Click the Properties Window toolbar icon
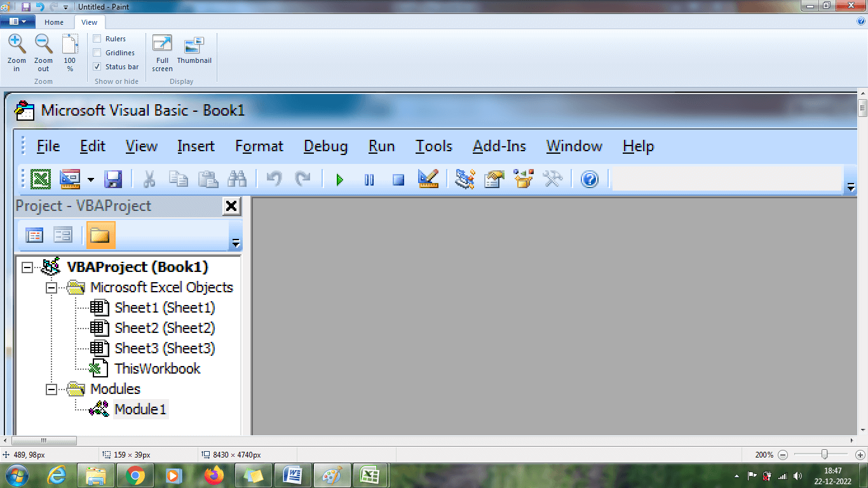 (494, 179)
